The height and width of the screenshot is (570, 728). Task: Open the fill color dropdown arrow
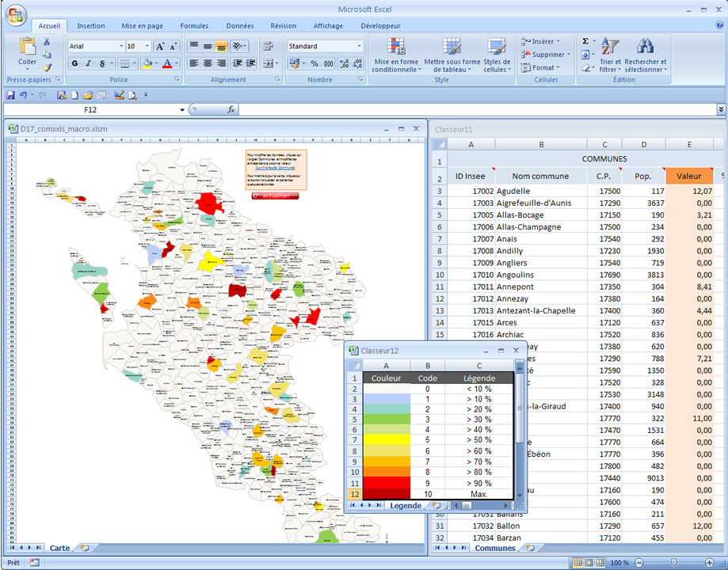pos(157,63)
